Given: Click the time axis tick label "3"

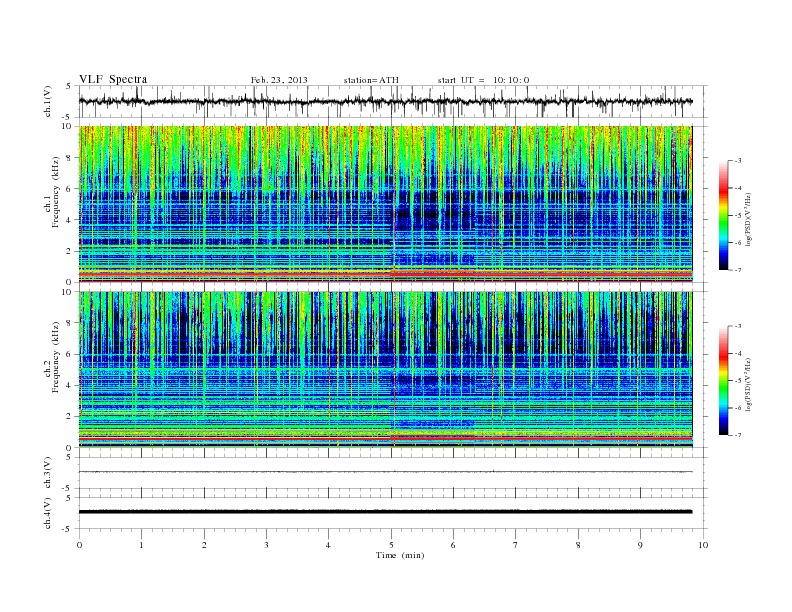Looking at the screenshot, I should tap(266, 545).
